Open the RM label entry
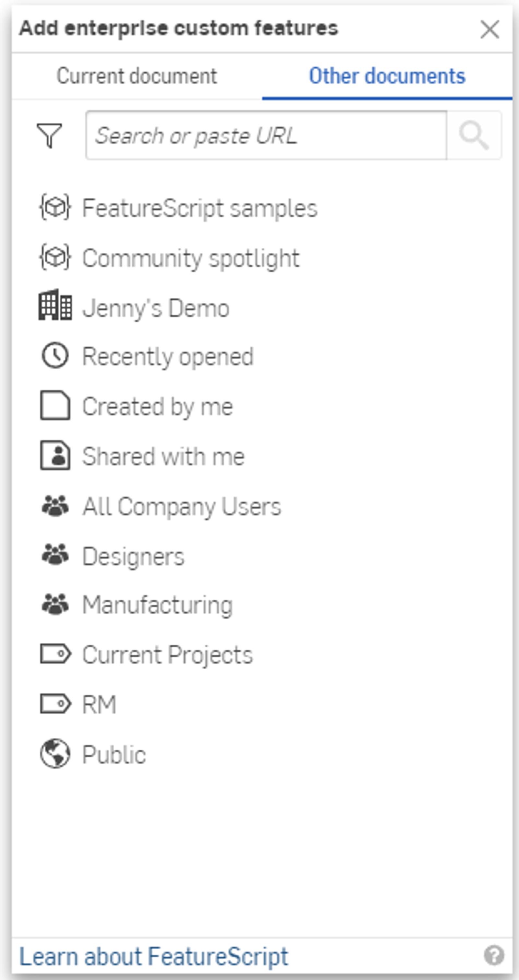Screen dimensions: 519x980 point(99,704)
